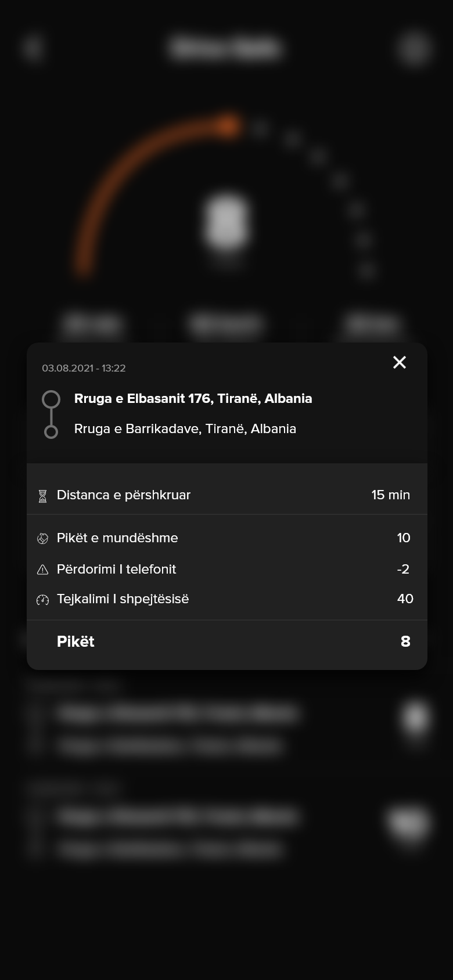Image resolution: width=453 pixels, height=980 pixels.
Task: Tap the icon beside Pikët e mundëshme
Action: coord(42,539)
